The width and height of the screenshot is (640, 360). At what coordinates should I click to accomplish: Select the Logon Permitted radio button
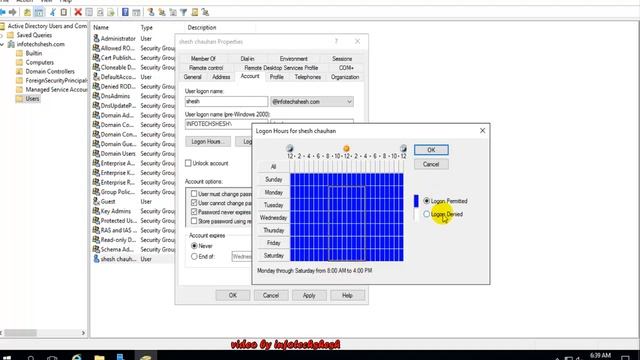[427, 201]
